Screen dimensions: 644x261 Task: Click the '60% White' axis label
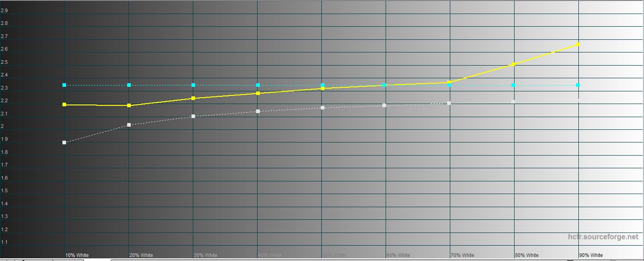398,255
